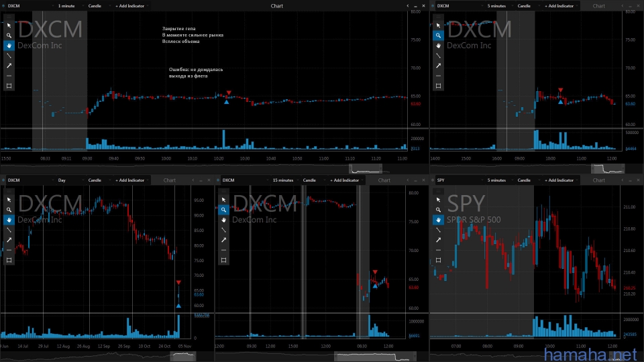
Task: Select magnifier zoom tool in 5 minutes DXCM chart
Action: [438, 36]
